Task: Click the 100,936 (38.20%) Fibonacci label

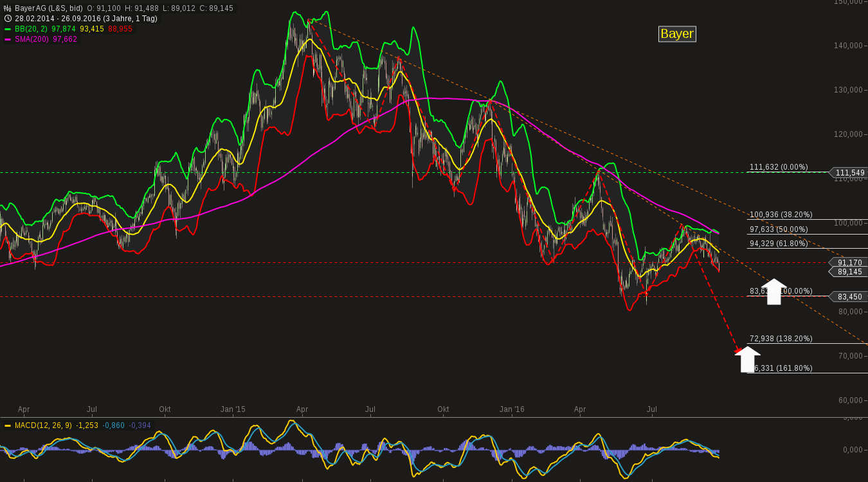Action: [x=781, y=215]
